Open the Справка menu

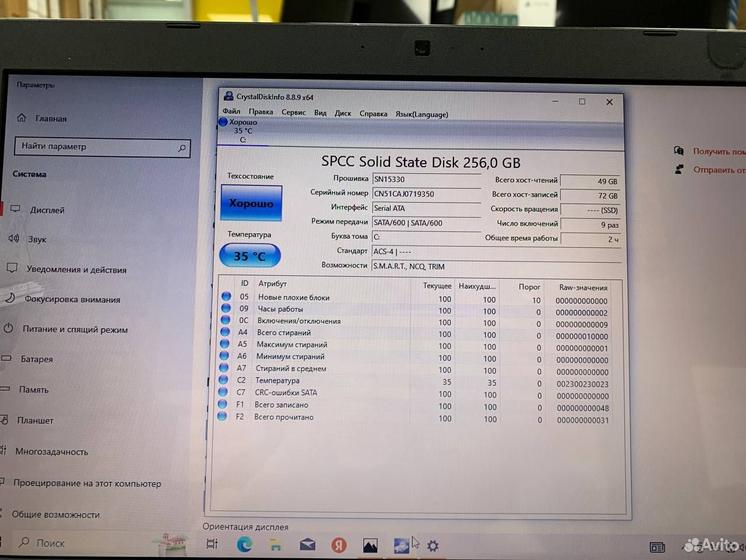click(373, 114)
